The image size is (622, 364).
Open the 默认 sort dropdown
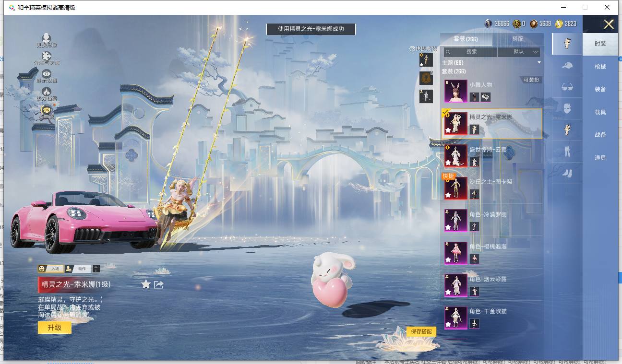[519, 52]
